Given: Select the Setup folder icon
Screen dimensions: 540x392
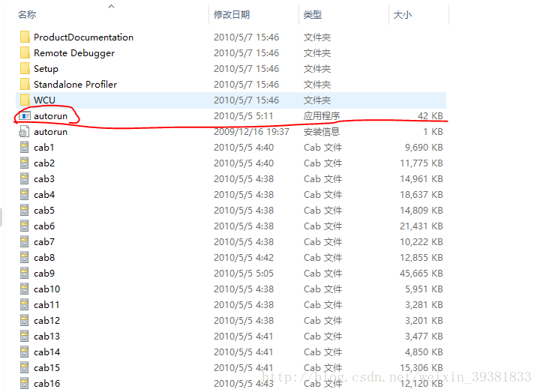Looking at the screenshot, I should [x=25, y=68].
